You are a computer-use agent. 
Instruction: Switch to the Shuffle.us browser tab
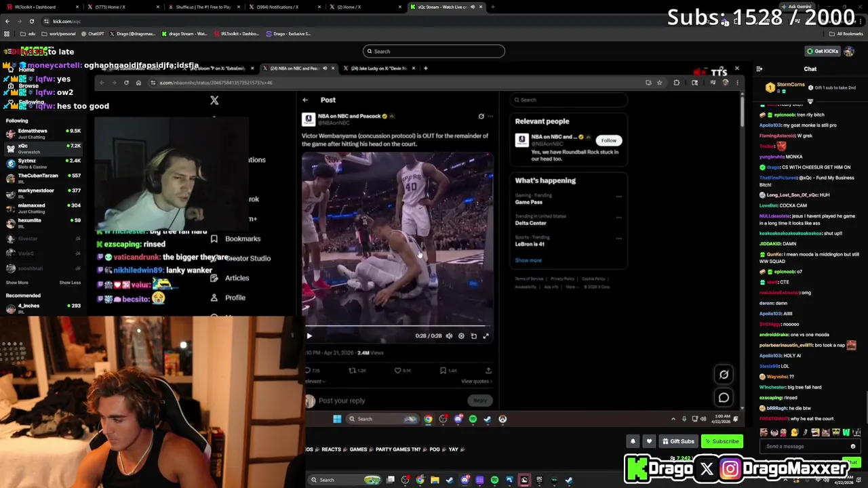[203, 7]
